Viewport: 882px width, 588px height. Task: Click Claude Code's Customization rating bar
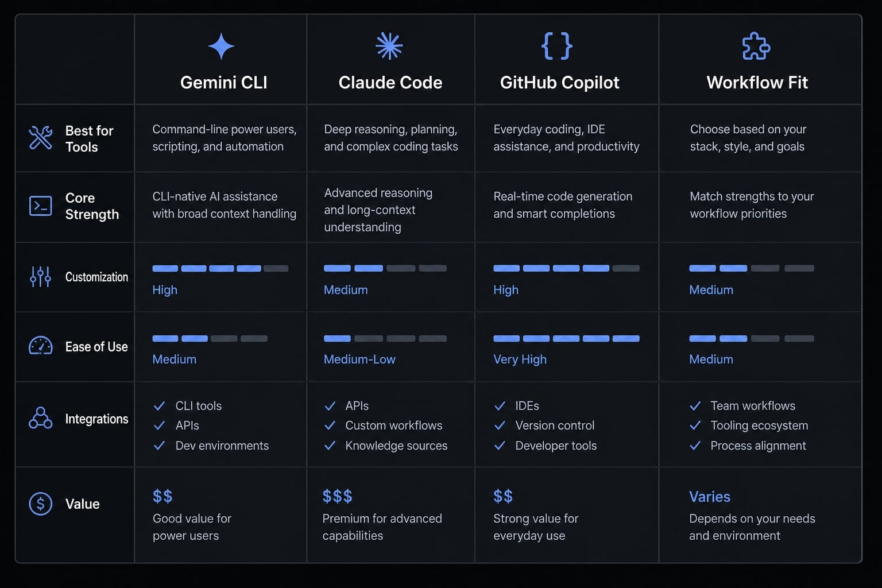point(385,268)
